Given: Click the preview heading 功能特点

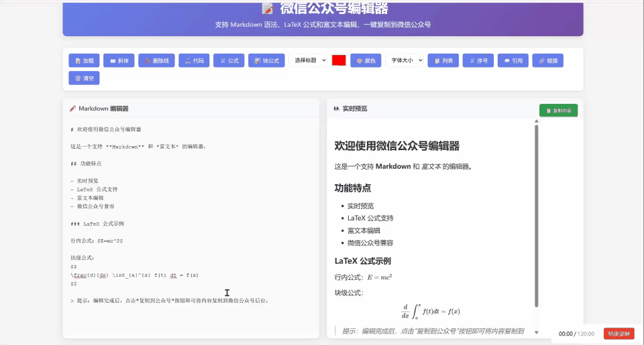Looking at the screenshot, I should coord(353,188).
